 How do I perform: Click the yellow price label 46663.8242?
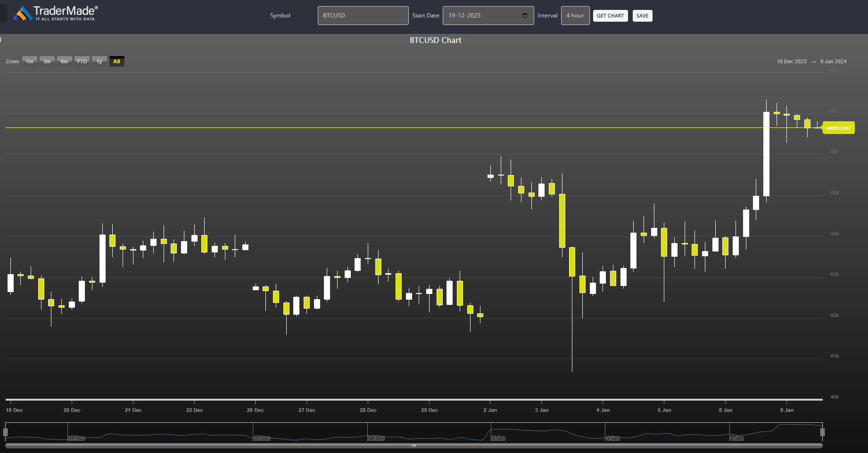coord(838,128)
